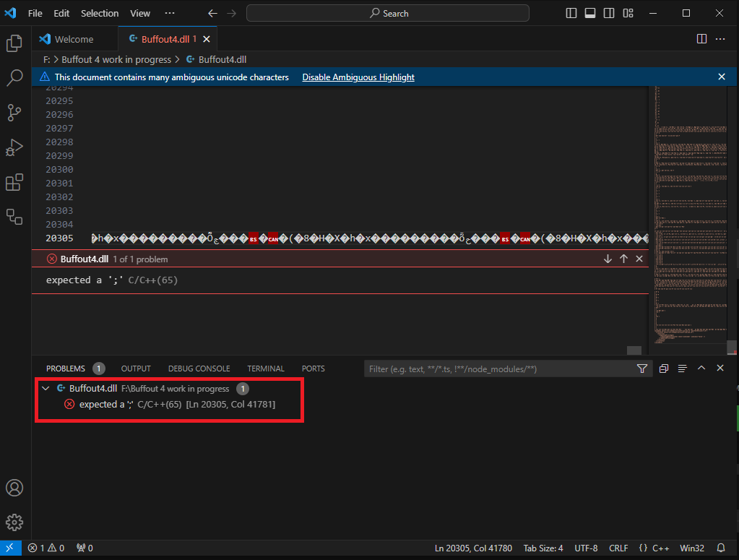Open the Manage gear menu
This screenshot has height=560, width=739.
click(14, 522)
